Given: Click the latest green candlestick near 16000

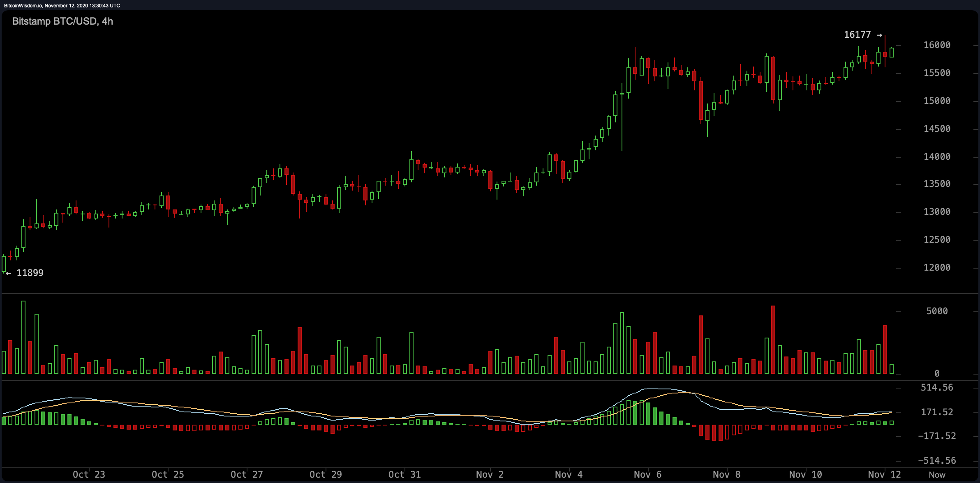Looking at the screenshot, I should (x=892, y=53).
